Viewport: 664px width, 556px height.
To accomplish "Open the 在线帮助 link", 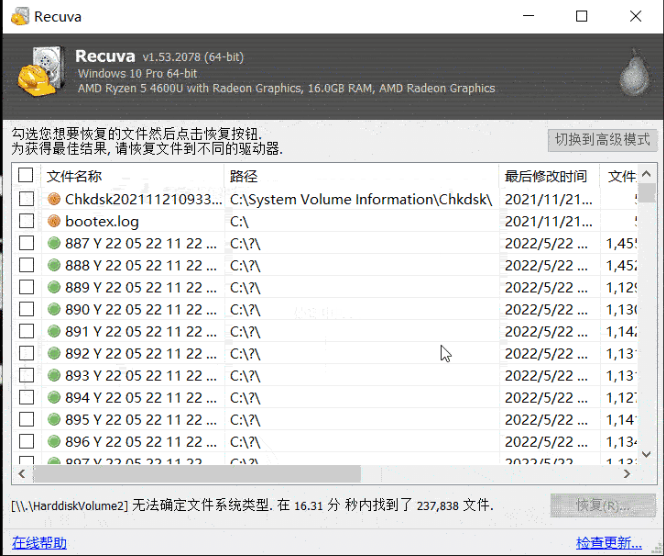I will click(39, 542).
